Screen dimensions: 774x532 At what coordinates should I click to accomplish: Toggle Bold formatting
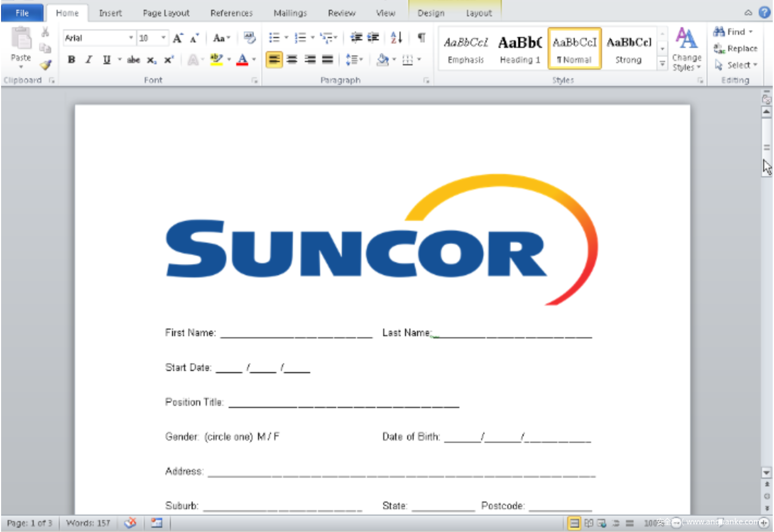[71, 60]
